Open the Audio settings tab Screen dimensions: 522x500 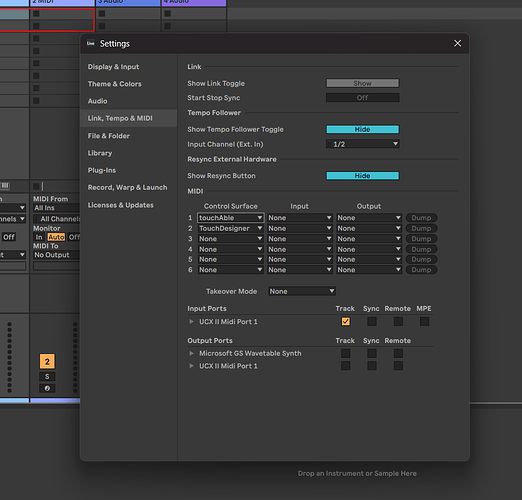pyautogui.click(x=98, y=101)
